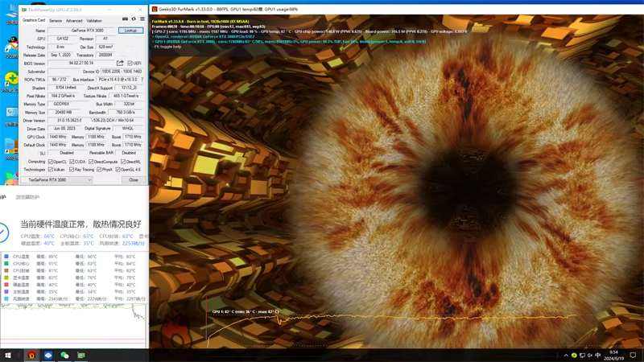Toggle the DirectCompute checkbox
The height and width of the screenshot is (362, 644).
[x=91, y=162]
